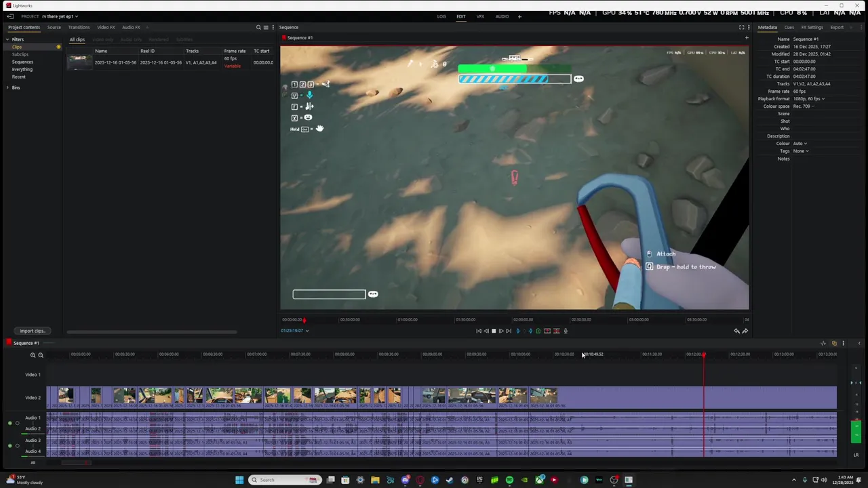Open Steam from the taskbar
This screenshot has width=868, height=488.
pos(450,480)
